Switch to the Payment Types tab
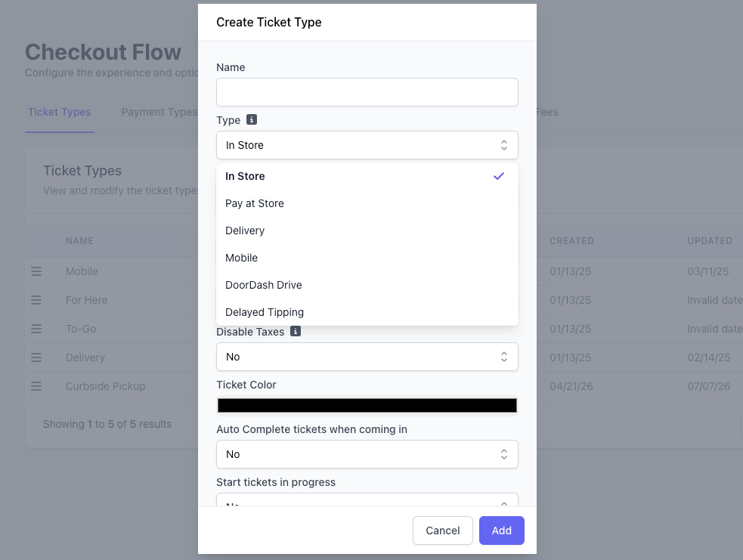The image size is (743, 560). click(159, 113)
